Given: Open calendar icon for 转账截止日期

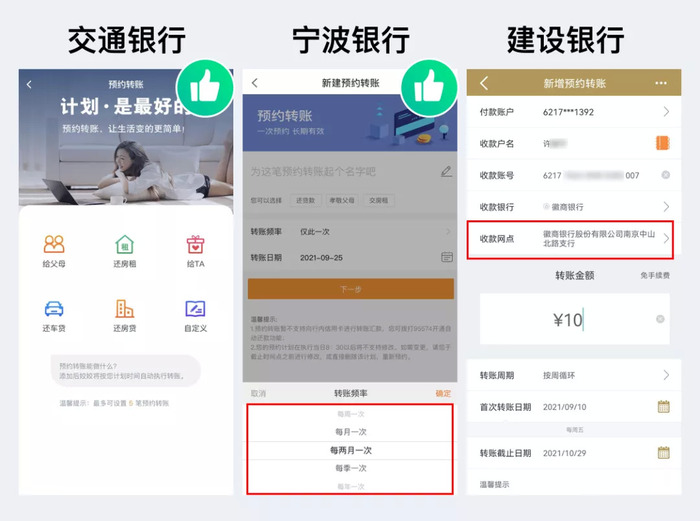Looking at the screenshot, I should tap(663, 453).
